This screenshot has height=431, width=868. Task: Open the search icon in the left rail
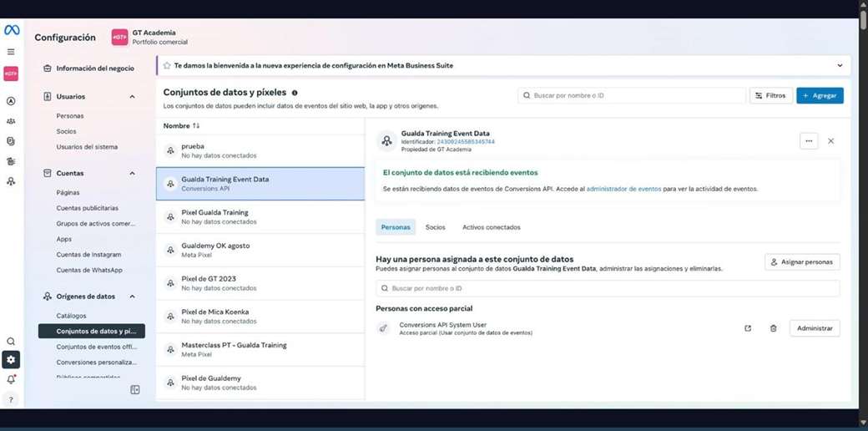11,342
